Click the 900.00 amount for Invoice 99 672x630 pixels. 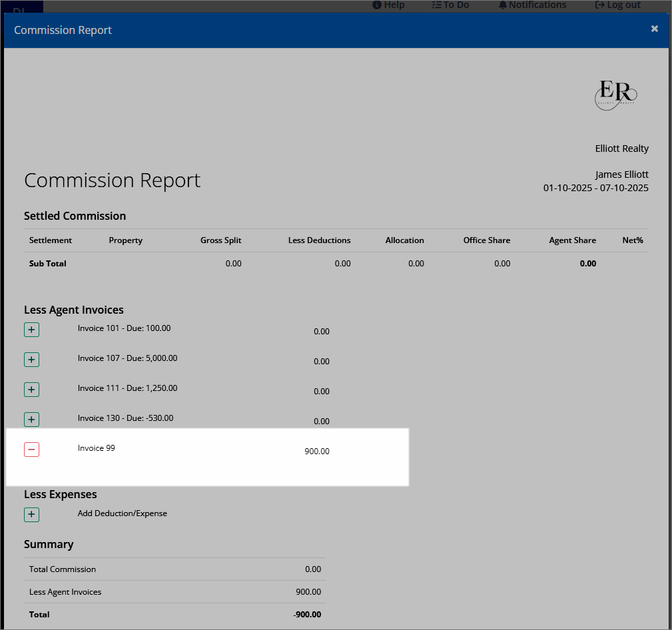[317, 452]
